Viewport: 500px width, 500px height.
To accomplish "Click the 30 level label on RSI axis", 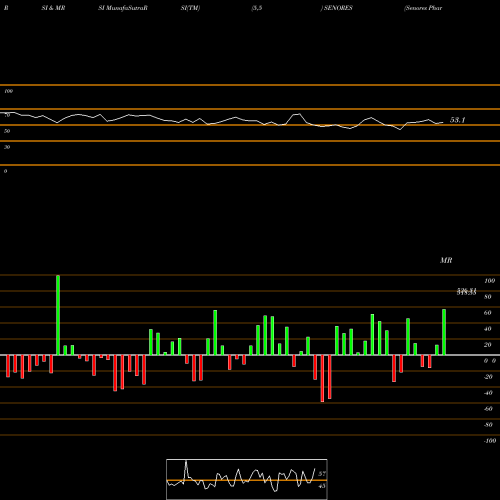I will pyautogui.click(x=7, y=147).
